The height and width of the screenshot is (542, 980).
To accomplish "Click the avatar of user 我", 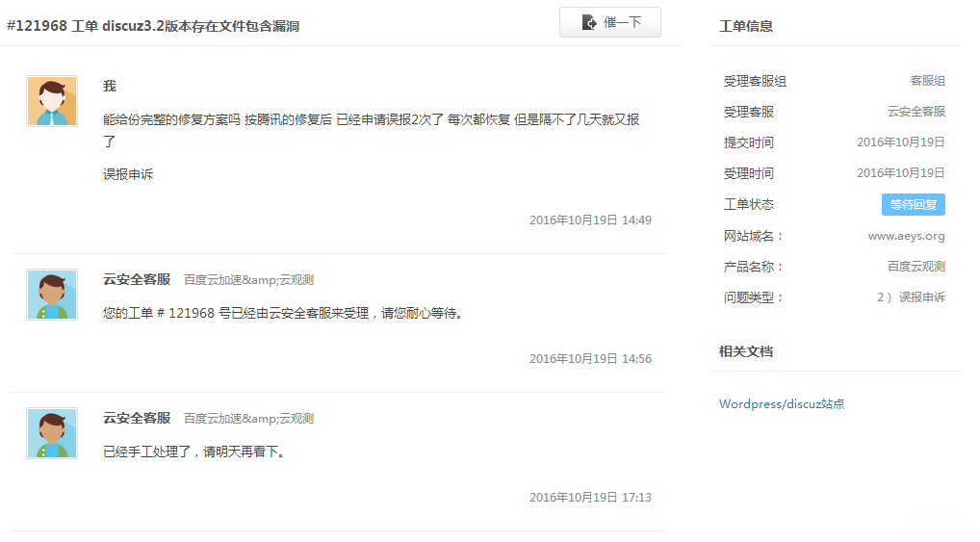I will click(x=52, y=101).
